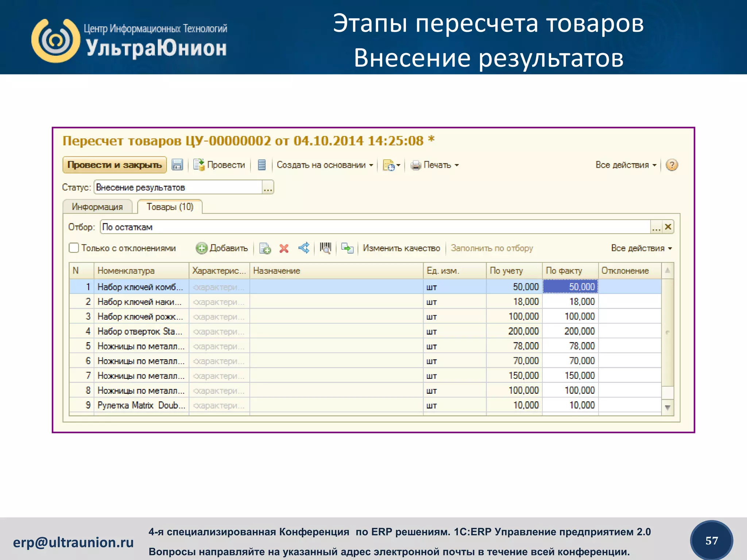Click По учету value 150,000
This screenshot has width=747, height=560.
tap(514, 376)
